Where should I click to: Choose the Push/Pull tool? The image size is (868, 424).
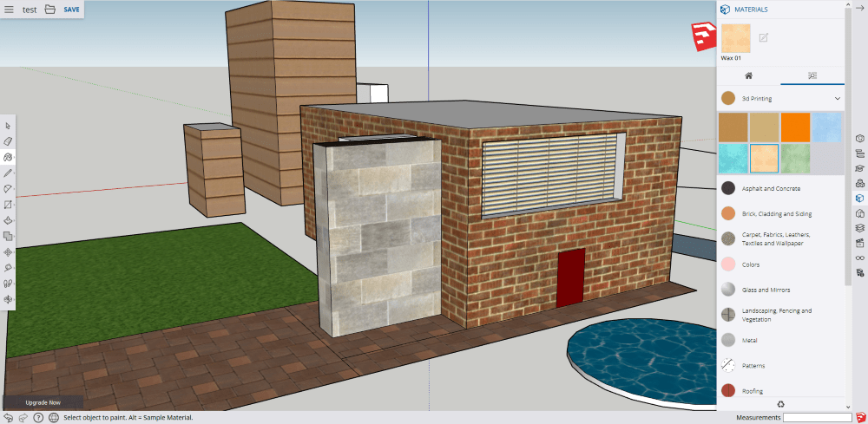click(x=8, y=220)
